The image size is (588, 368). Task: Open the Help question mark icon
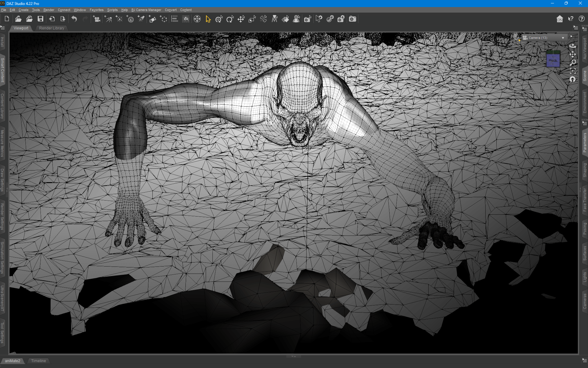click(x=582, y=19)
